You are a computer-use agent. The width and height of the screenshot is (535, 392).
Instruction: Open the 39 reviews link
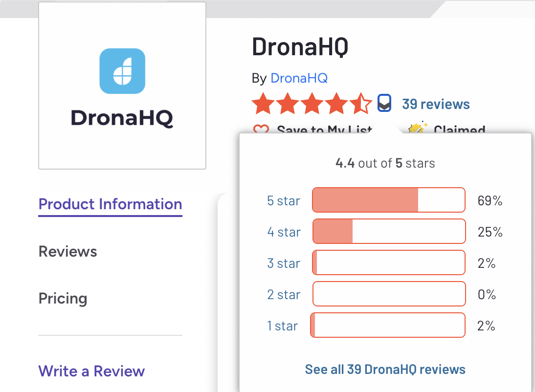[x=435, y=104]
